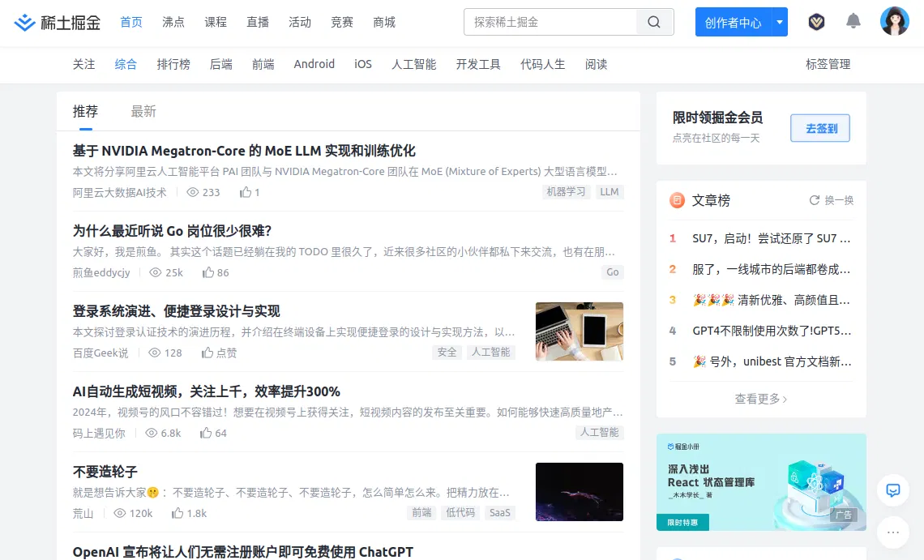Select 人工智能 category in the nav
Image resolution: width=924 pixels, height=560 pixels.
[x=413, y=64]
